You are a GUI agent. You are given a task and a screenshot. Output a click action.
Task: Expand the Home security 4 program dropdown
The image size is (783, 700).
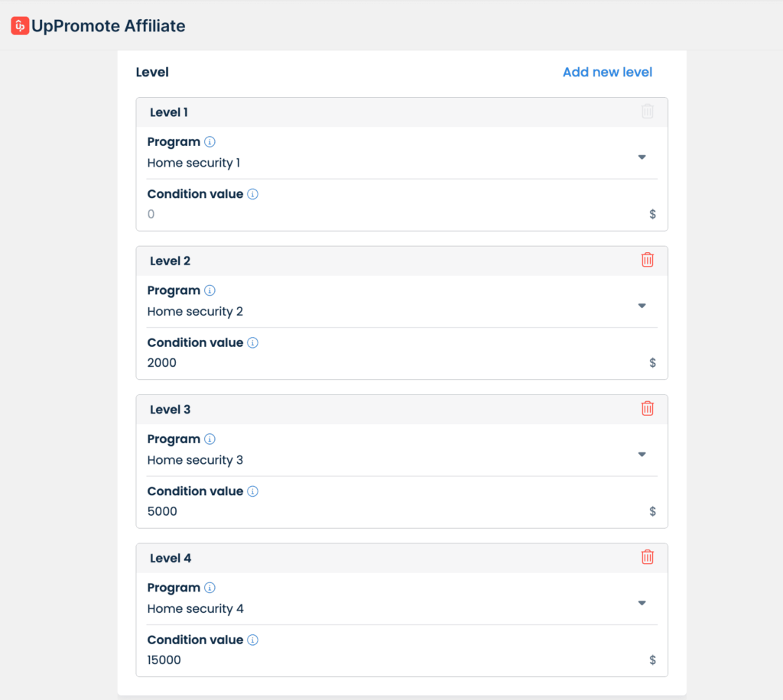point(641,603)
